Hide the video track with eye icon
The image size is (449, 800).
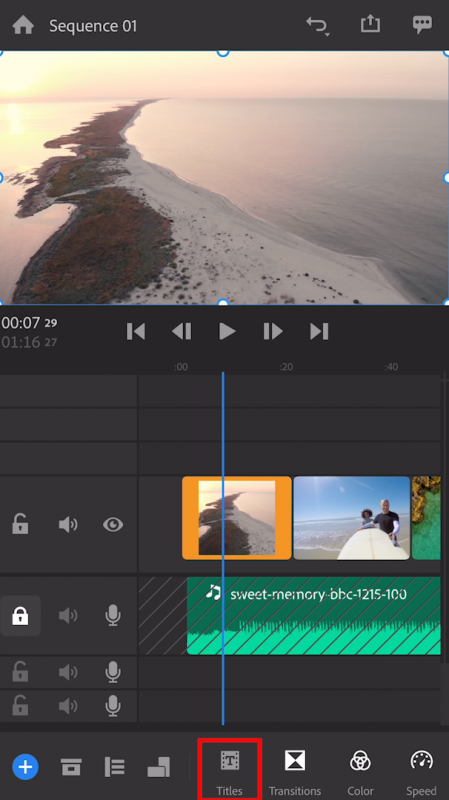(113, 524)
